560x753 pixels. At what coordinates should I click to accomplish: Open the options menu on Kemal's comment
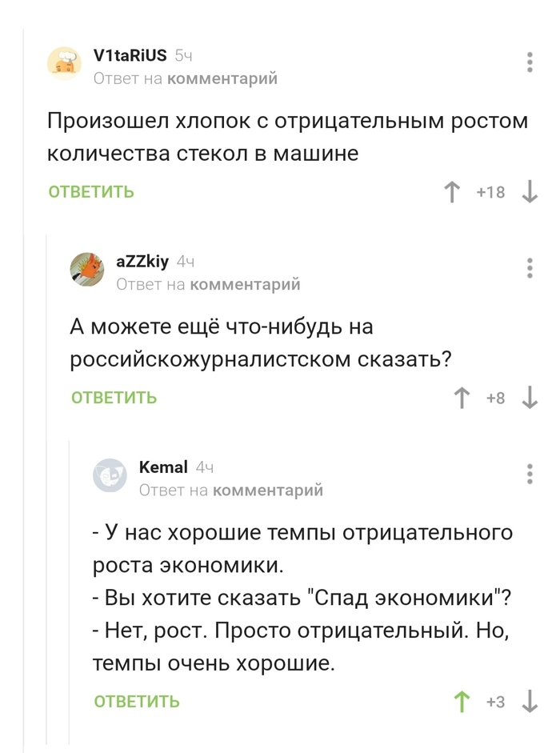530,474
